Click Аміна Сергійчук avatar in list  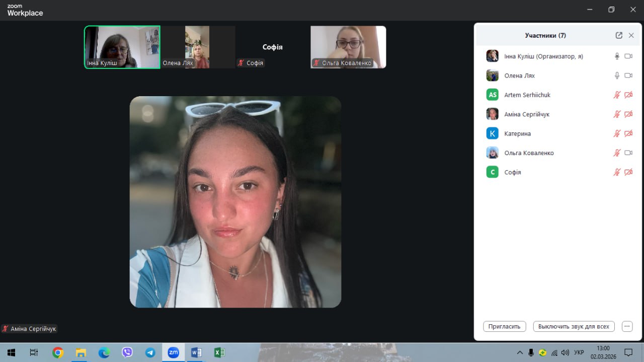tap(493, 114)
